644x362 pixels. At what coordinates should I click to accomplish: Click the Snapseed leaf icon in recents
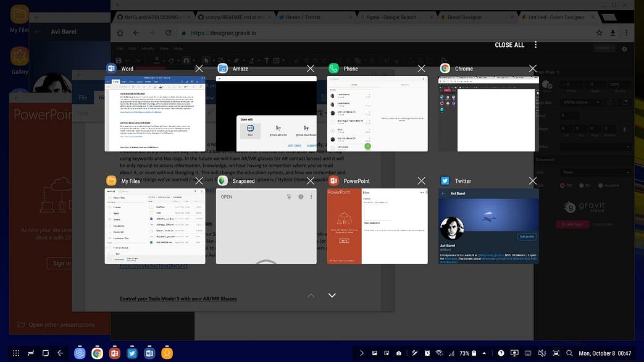point(223,181)
